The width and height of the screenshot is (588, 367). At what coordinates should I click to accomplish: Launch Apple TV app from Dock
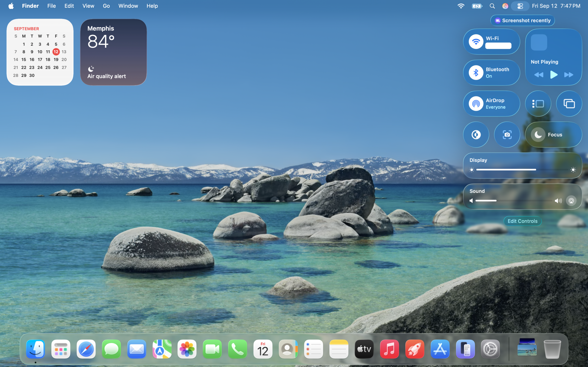point(364,349)
